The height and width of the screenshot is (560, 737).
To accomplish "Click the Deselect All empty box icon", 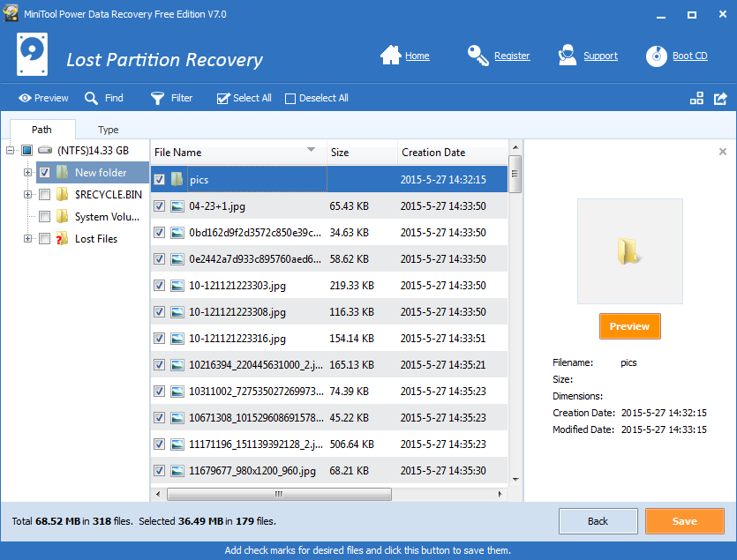I will click(x=290, y=99).
